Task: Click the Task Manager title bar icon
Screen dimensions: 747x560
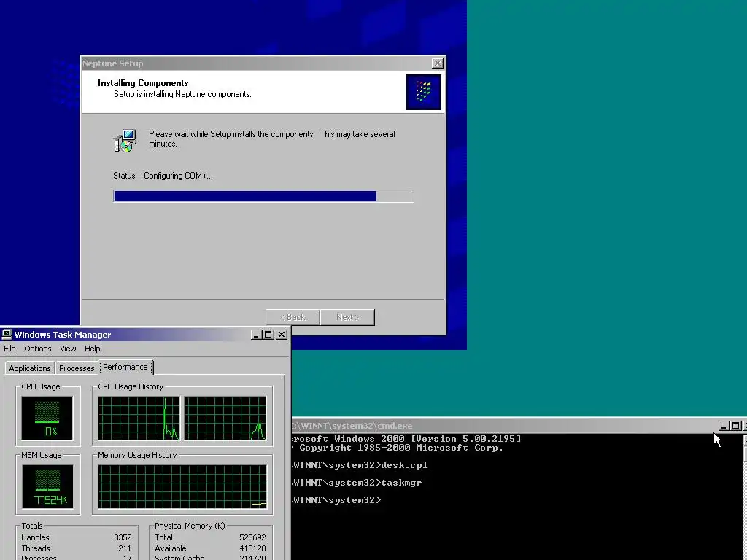Action: tap(7, 334)
